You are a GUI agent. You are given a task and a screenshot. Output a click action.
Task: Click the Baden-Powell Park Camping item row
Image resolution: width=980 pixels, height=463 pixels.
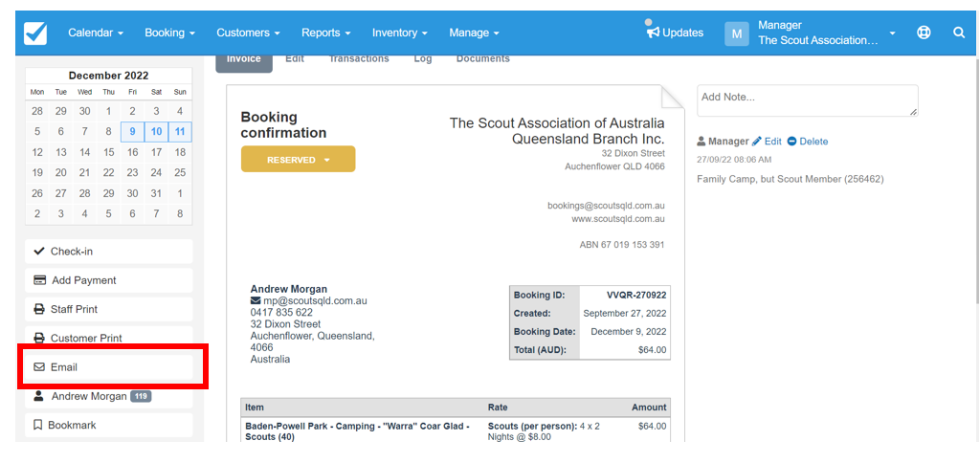coord(456,431)
